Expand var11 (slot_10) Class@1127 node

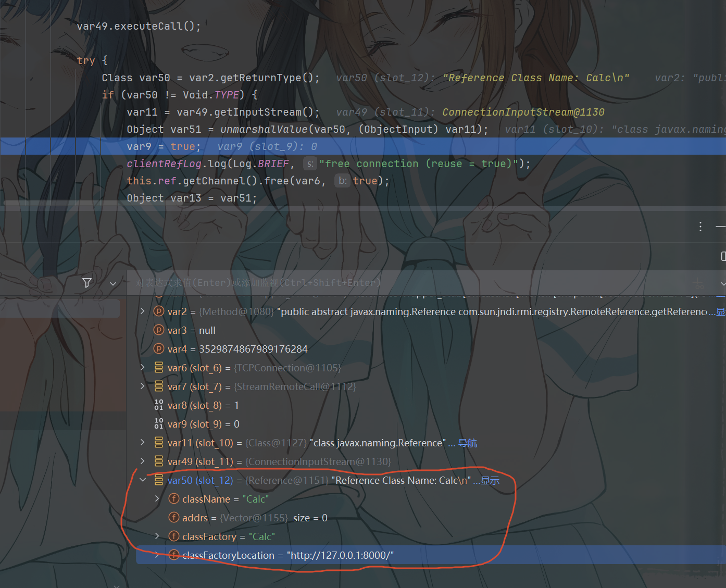point(143,442)
